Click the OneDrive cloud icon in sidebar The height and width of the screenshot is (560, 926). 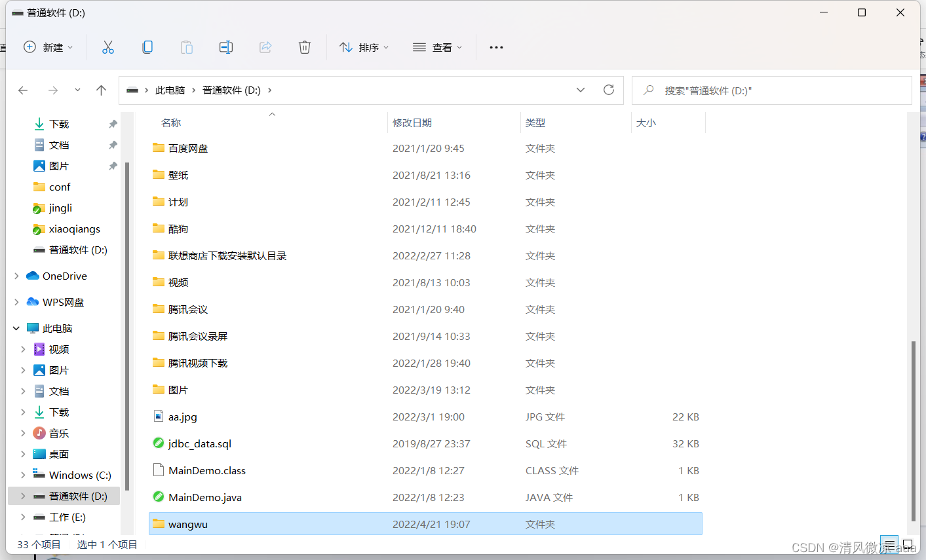33,276
